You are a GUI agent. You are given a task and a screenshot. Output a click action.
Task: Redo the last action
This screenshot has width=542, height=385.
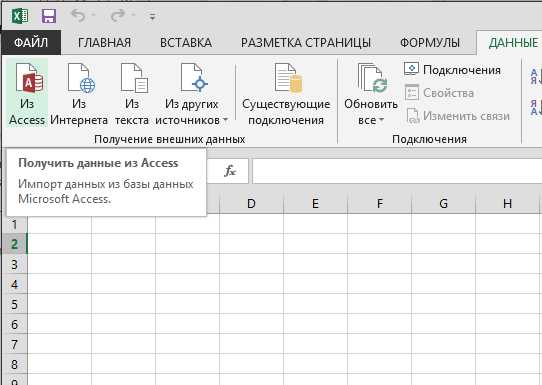118,16
